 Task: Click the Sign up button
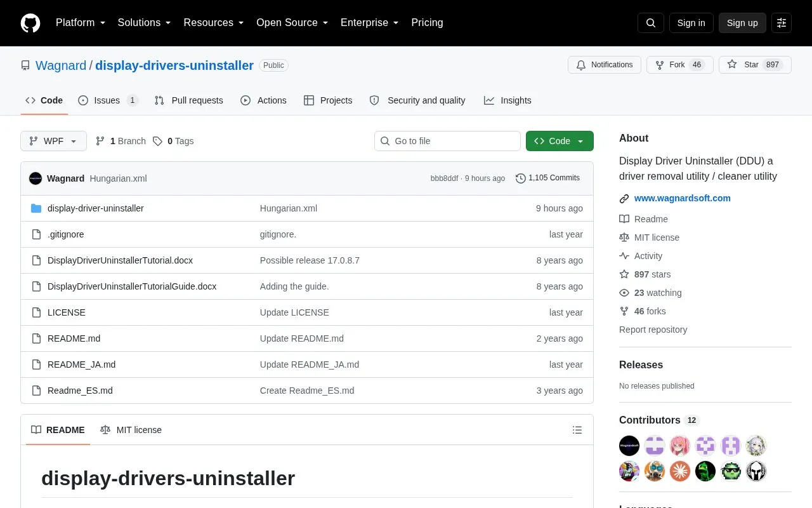[x=742, y=23]
